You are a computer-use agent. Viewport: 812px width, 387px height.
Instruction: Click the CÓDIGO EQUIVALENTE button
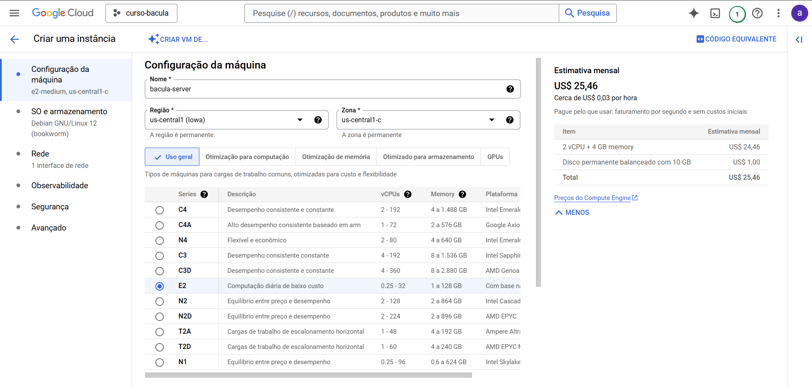736,39
